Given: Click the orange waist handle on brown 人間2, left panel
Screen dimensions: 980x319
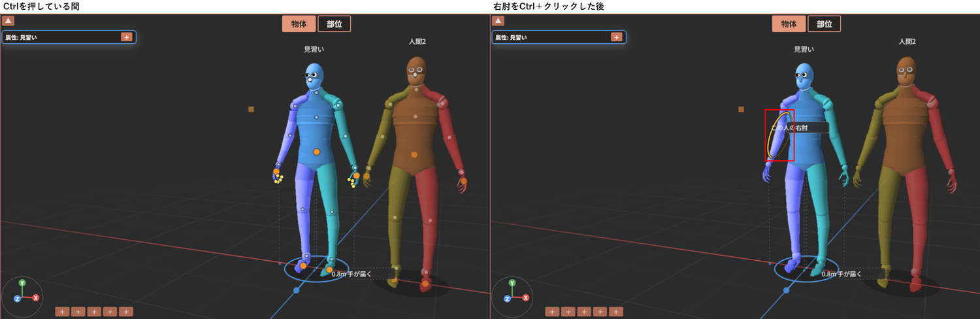Looking at the screenshot, I should [414, 155].
